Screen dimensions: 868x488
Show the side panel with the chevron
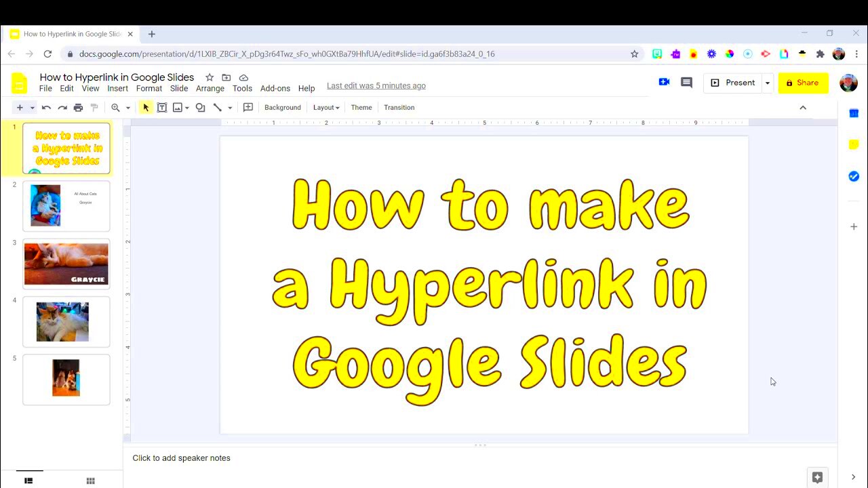coord(853,477)
